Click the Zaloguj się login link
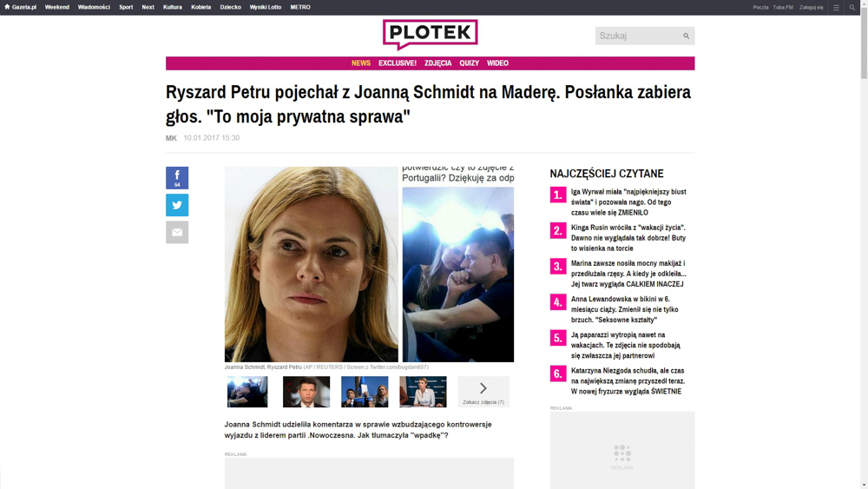 (x=811, y=7)
